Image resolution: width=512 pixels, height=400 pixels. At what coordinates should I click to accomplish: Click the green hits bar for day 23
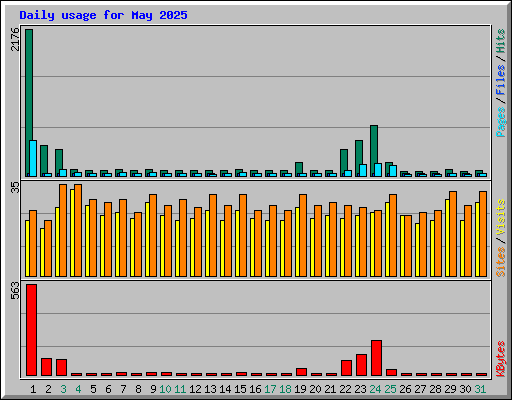point(359,158)
